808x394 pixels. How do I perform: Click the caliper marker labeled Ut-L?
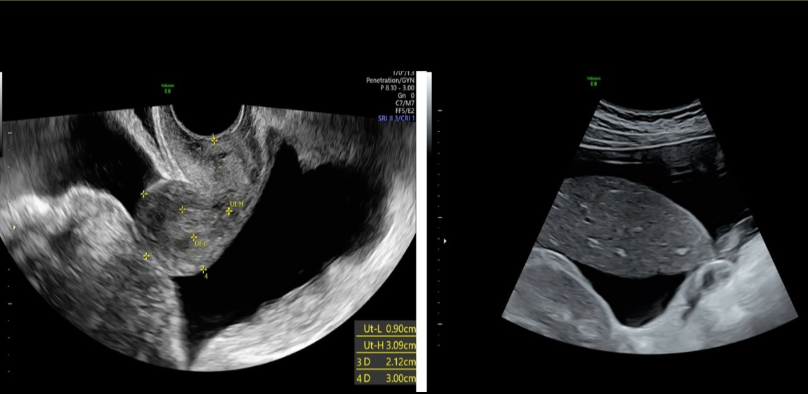tap(194, 237)
